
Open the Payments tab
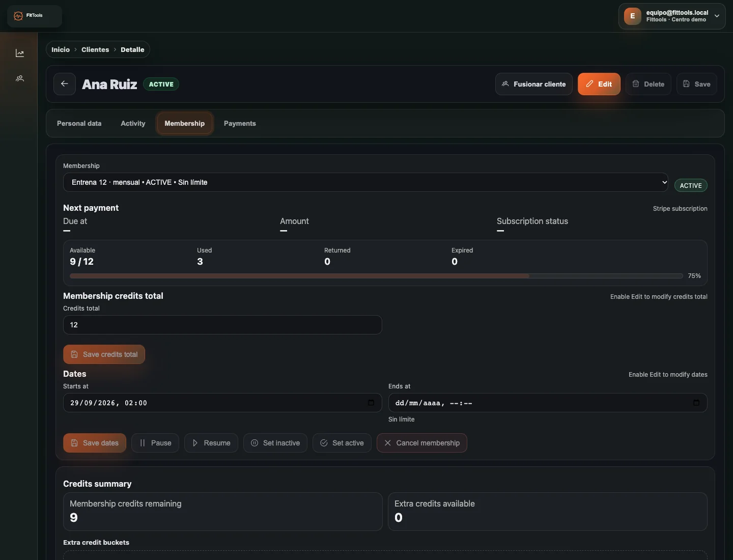click(x=240, y=123)
